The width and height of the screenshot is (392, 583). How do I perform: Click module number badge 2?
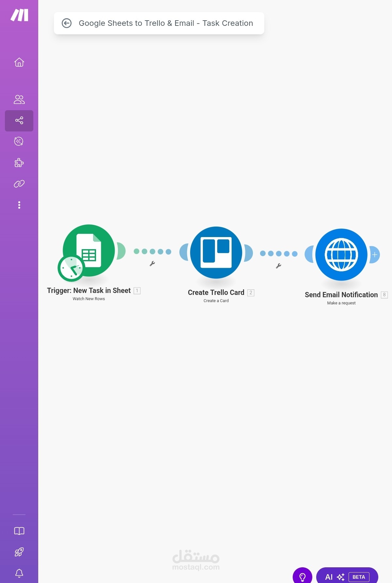251,293
